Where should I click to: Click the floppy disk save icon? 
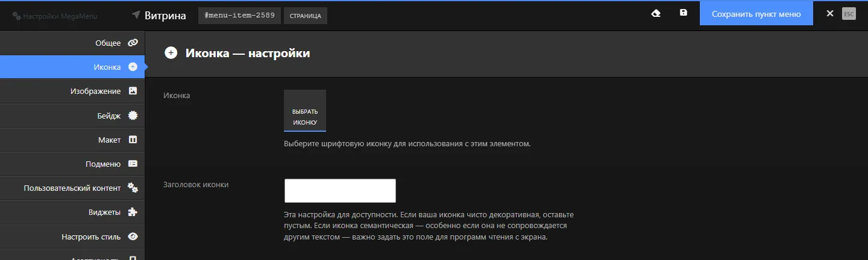pos(684,13)
